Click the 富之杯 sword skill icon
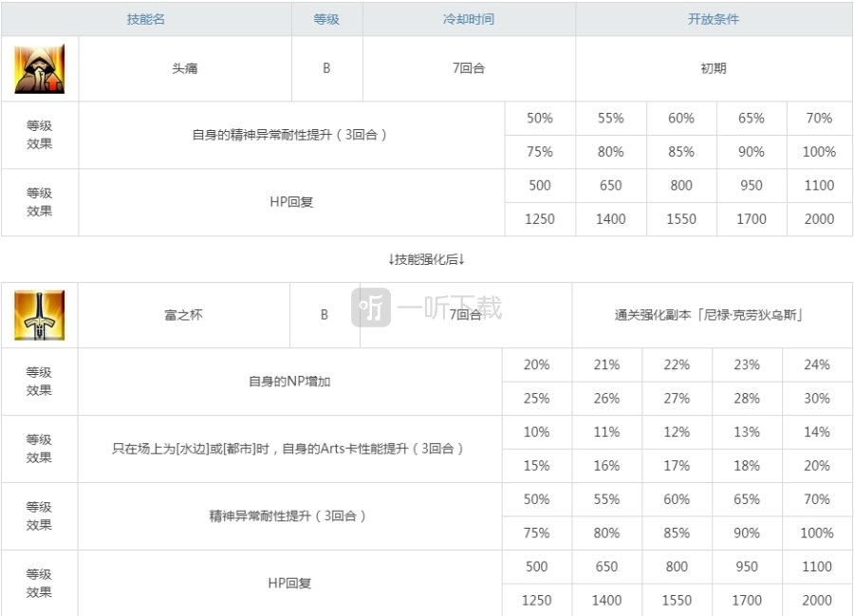854x616 pixels. [39, 315]
